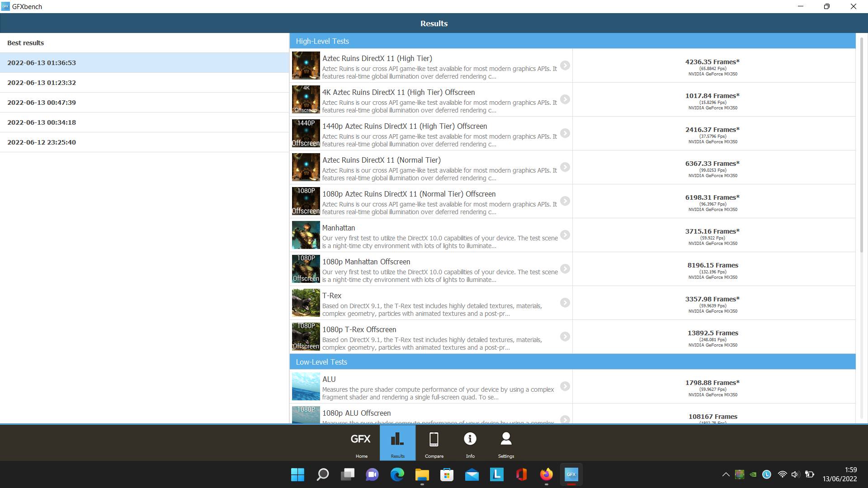Expand Aztec Ruins DirectX 11 (High Tier) details arrow
Viewport: 868px width, 488px height.
(565, 66)
